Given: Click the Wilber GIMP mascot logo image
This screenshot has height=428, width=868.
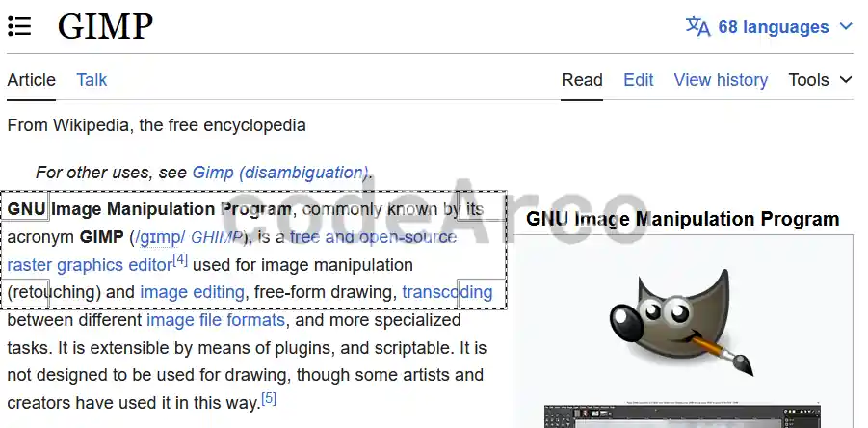Looking at the screenshot, I should click(683, 323).
